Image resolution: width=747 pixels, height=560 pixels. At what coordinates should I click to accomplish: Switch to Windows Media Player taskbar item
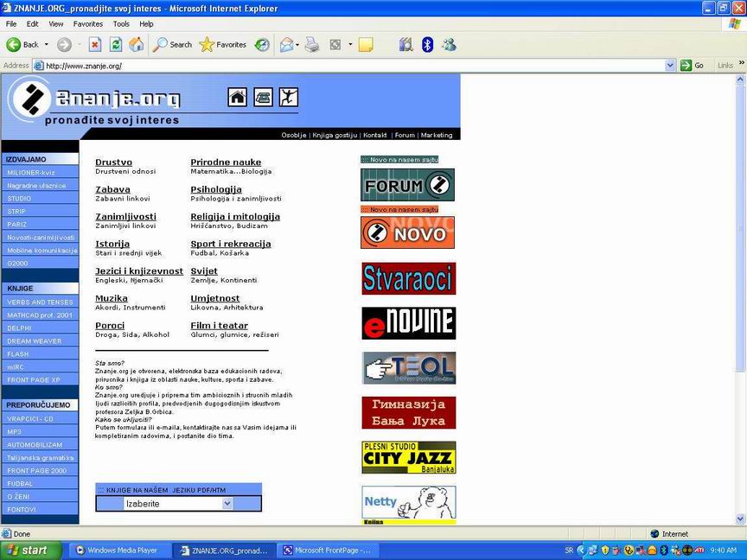pos(118,550)
